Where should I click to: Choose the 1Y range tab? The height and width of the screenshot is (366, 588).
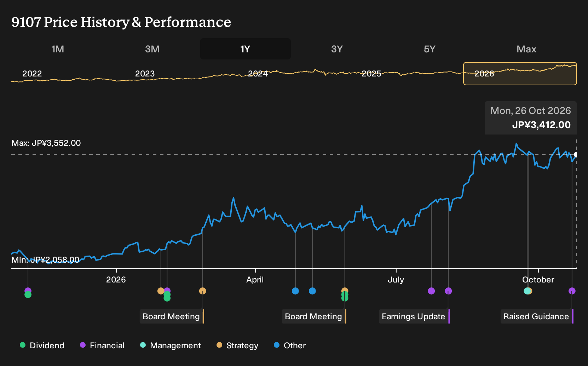[x=245, y=49]
